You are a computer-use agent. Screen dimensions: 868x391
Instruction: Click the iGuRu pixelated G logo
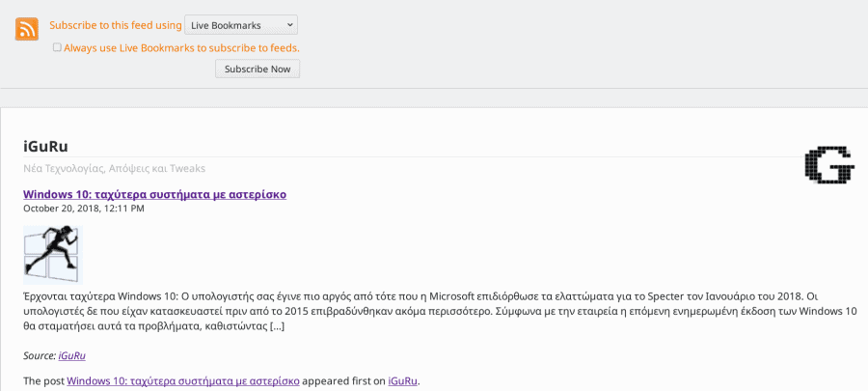point(828,165)
